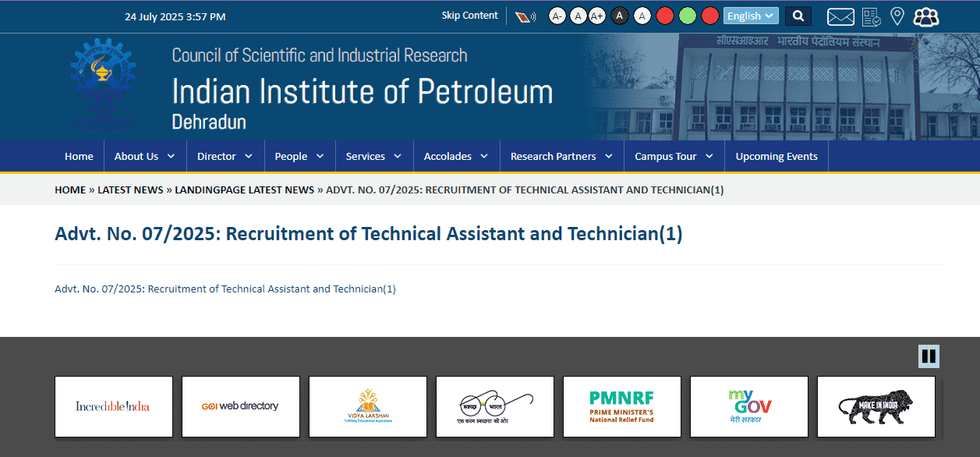Click the Skip Content link
The width and height of the screenshot is (980, 457).
point(469,16)
